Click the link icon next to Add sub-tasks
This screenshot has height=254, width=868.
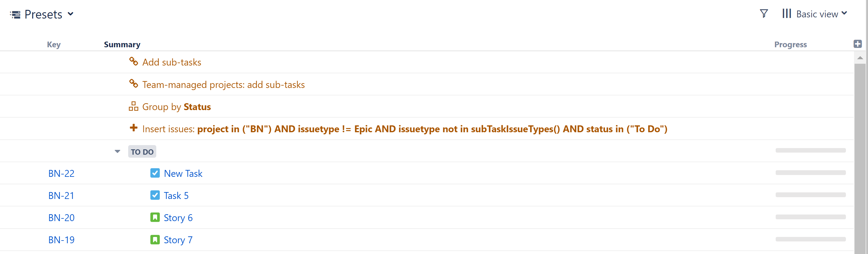(134, 62)
